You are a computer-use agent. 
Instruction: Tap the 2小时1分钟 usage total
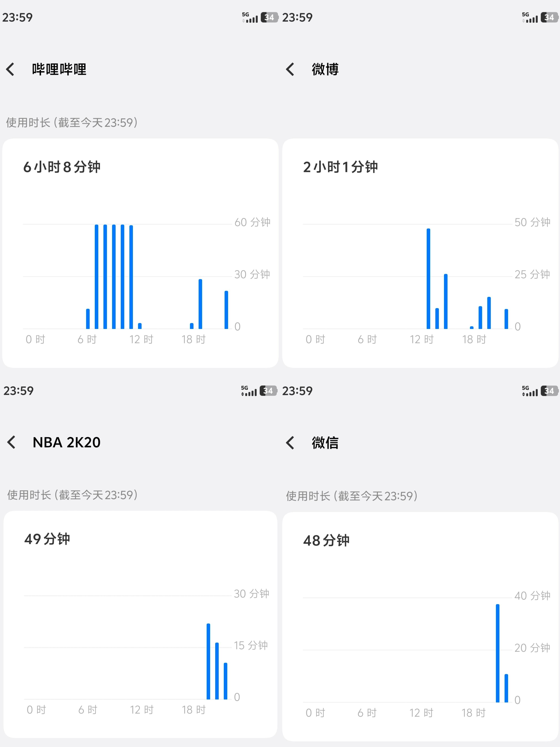[x=340, y=167]
